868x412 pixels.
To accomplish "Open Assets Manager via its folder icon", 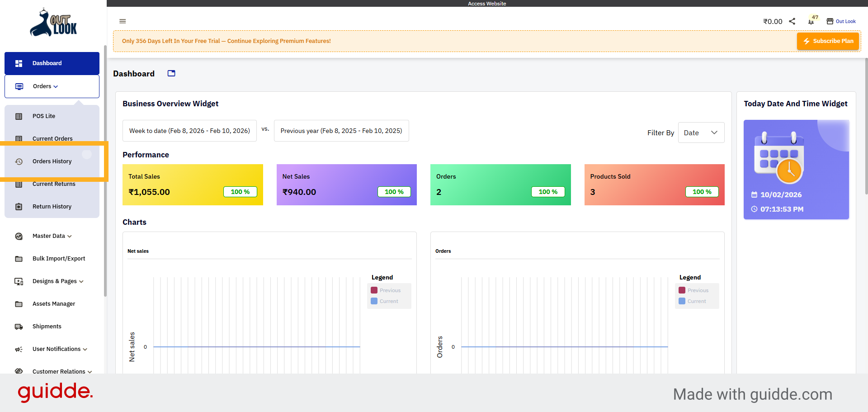I will 19,303.
